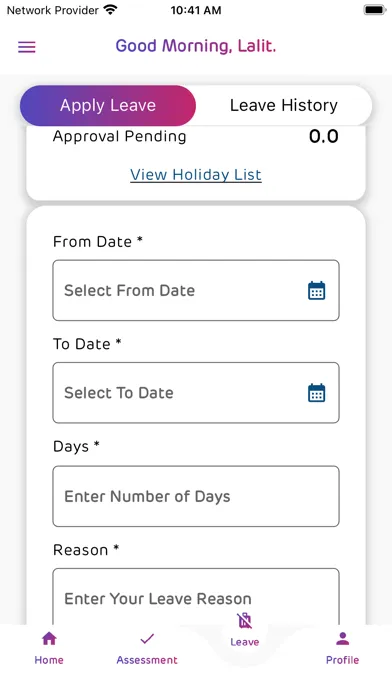
Task: Focus the Select To Date field
Action: [196, 393]
